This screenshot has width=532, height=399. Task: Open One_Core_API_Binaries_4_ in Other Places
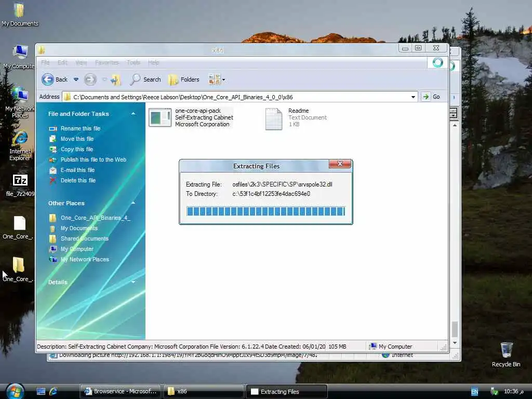96,218
